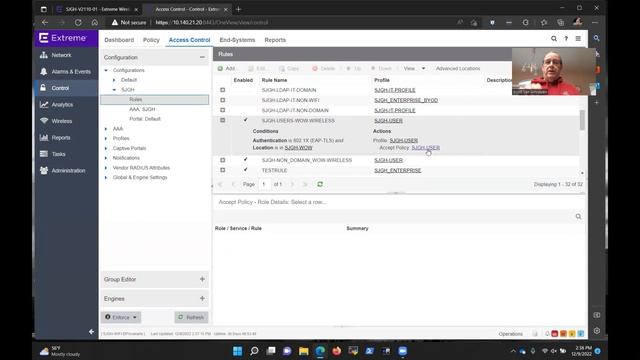This screenshot has width=640, height=360.
Task: Click the browser home button
Action: 95,22
